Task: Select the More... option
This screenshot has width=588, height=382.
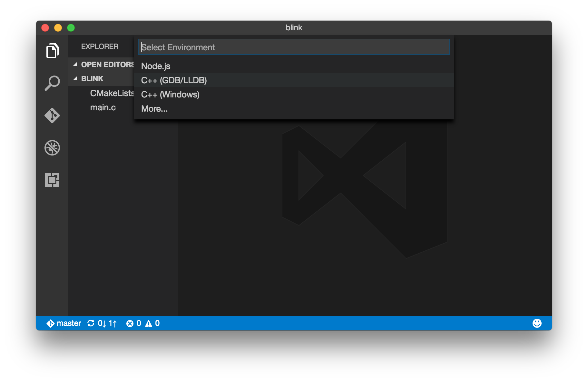Action: 294,108
